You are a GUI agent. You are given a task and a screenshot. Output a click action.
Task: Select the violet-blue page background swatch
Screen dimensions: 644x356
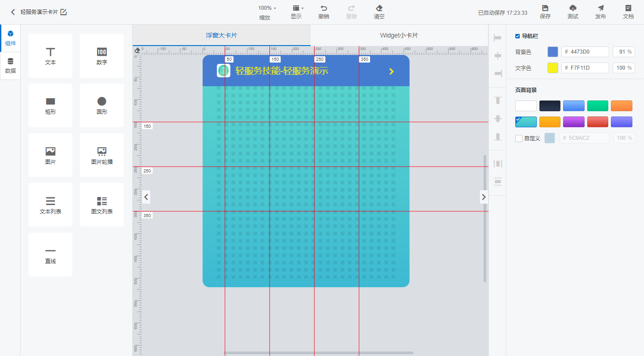click(x=622, y=122)
